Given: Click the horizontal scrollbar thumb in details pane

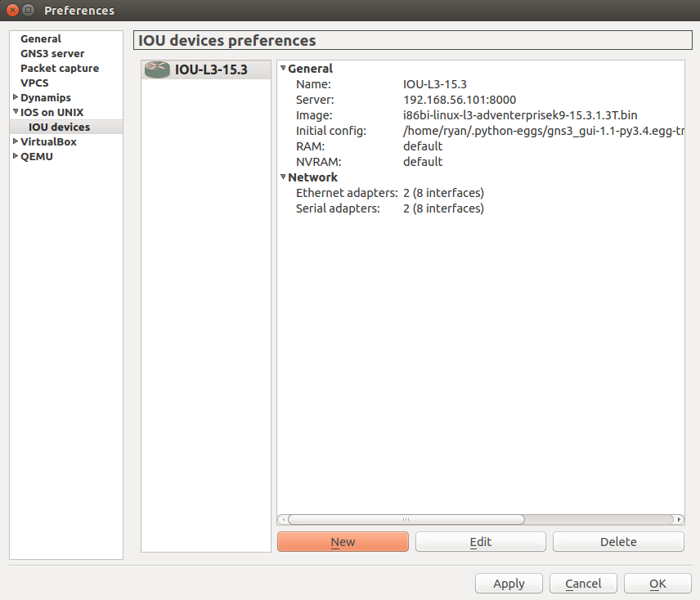Looking at the screenshot, I should tap(406, 519).
